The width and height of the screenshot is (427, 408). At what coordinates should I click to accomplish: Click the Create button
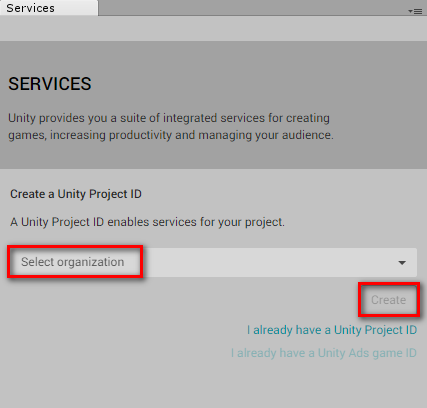tap(389, 300)
